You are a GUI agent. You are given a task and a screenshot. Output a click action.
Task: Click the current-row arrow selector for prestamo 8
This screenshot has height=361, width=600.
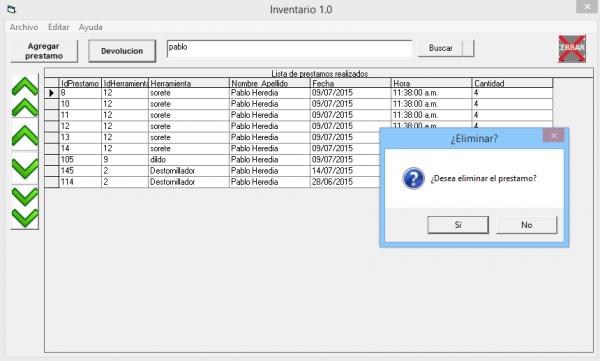click(52, 93)
